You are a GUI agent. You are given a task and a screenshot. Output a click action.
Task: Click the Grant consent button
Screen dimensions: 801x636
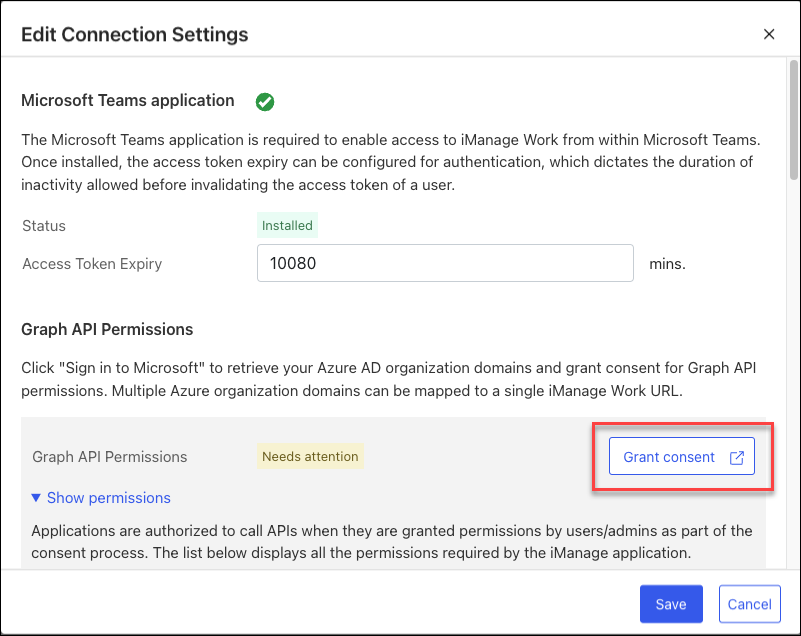coord(680,456)
